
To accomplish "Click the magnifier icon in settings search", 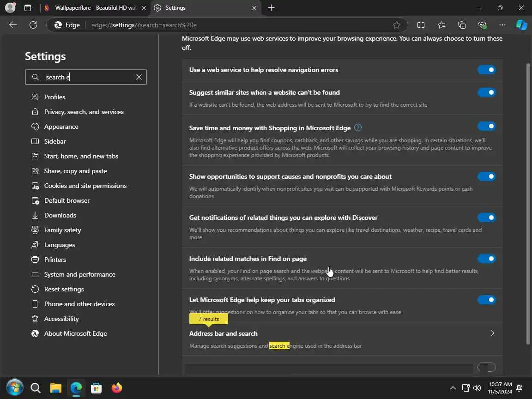I will [x=35, y=77].
